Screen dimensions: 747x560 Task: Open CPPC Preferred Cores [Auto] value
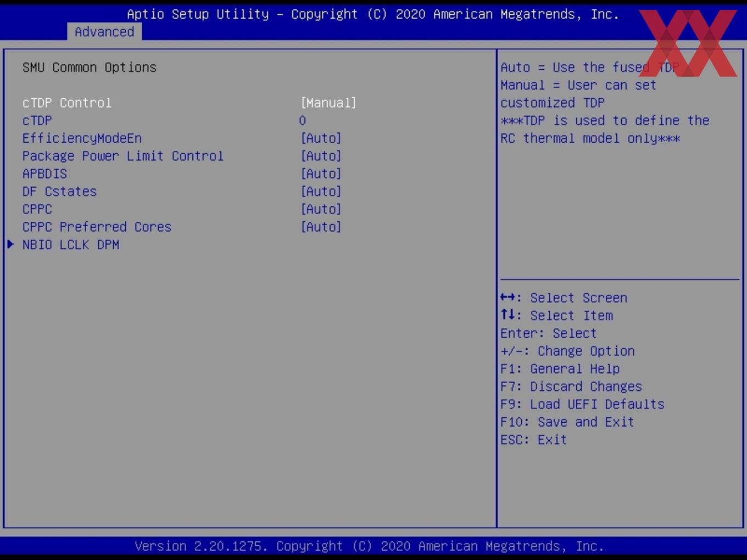(321, 227)
